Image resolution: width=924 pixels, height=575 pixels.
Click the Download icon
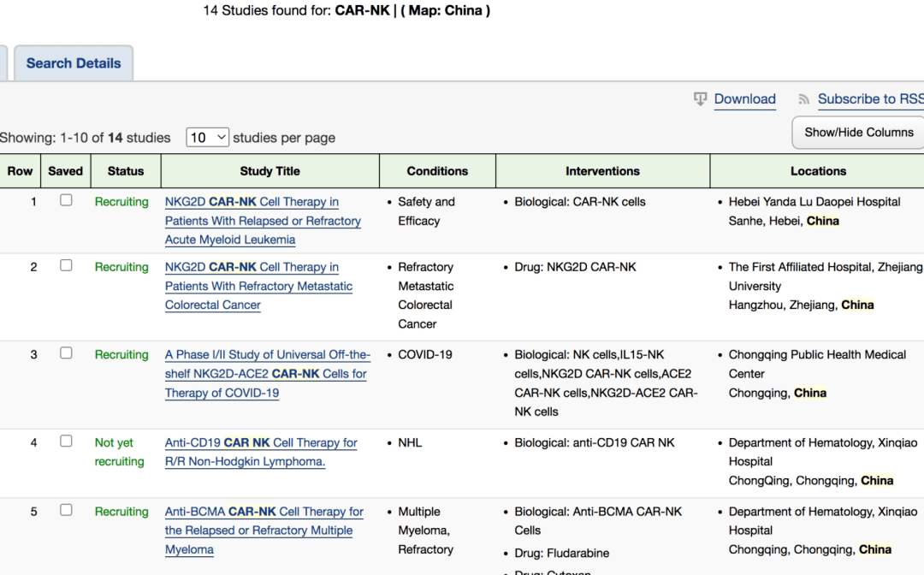click(700, 99)
